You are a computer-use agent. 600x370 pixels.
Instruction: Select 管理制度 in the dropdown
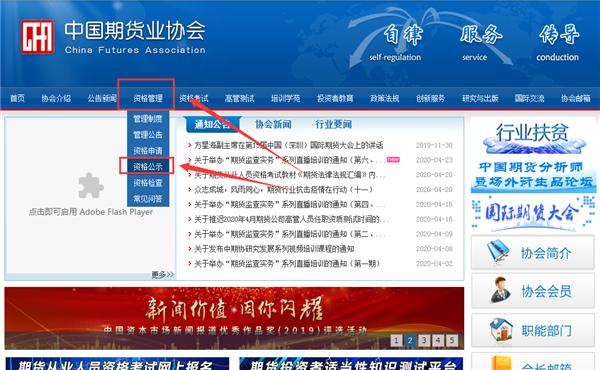(x=148, y=119)
